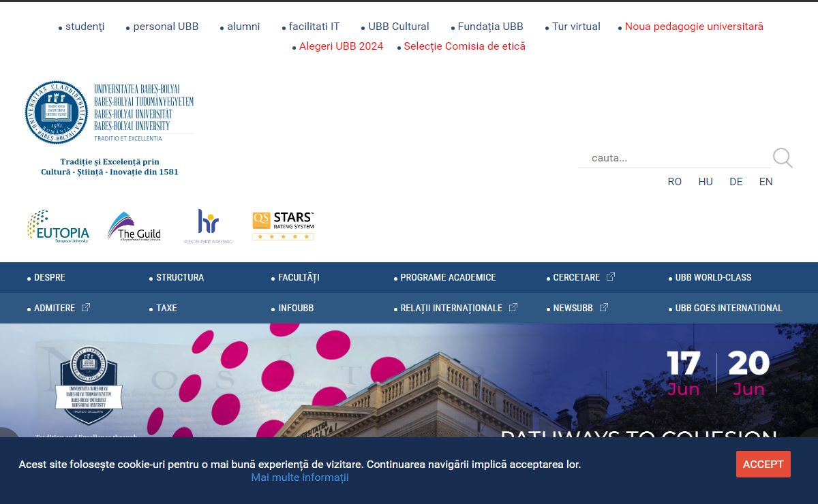Open the CERCETARE menu item
This screenshot has width=818, height=504.
click(x=577, y=278)
